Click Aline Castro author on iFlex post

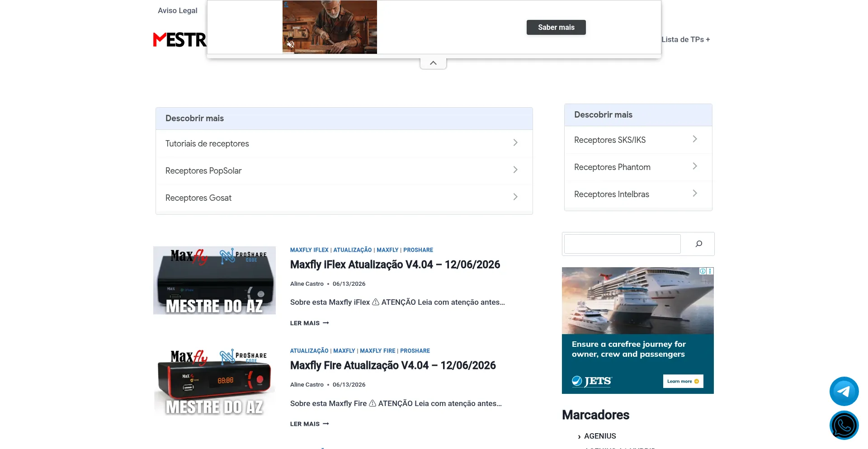(x=307, y=284)
